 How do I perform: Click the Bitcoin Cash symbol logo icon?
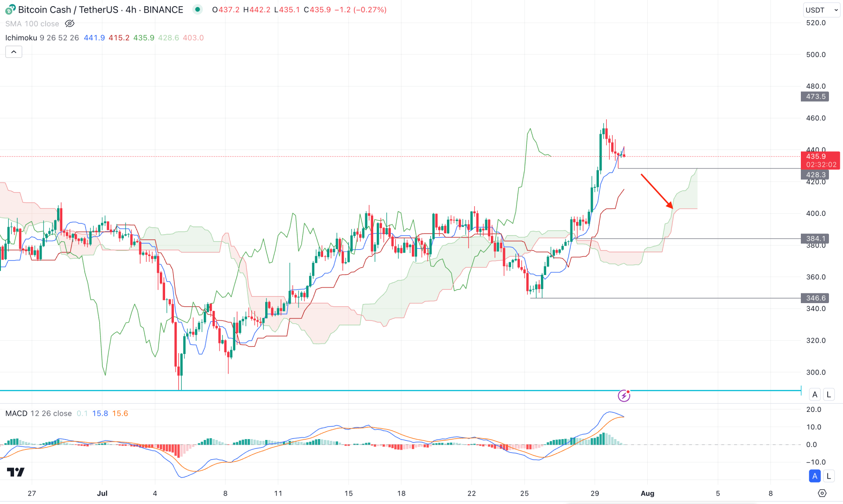[10, 9]
